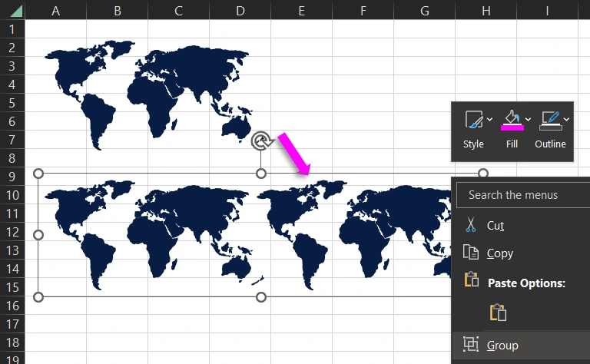Select column I header
The width and height of the screenshot is (590, 364).
[547, 10]
